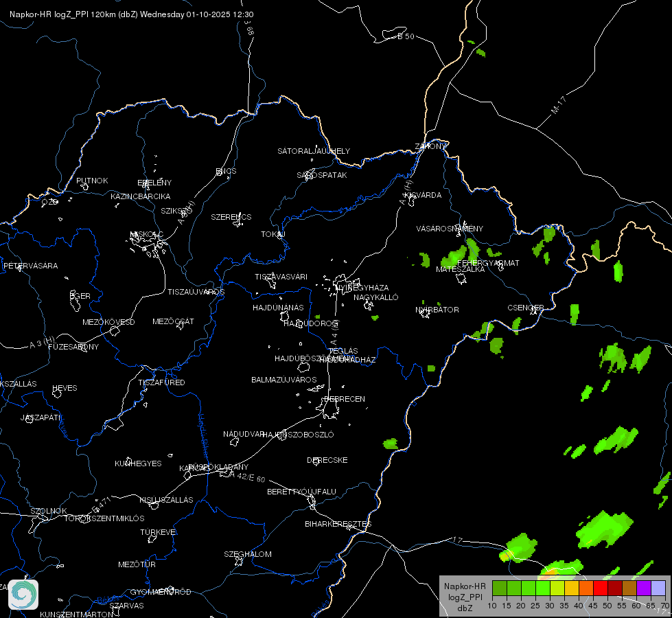Click the DEBRECEN city label

(x=345, y=399)
